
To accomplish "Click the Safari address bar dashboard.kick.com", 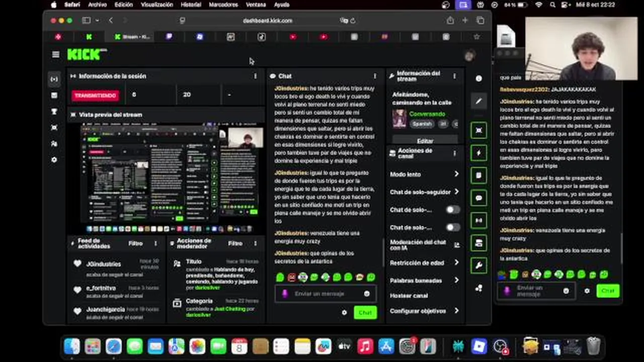I will pyautogui.click(x=267, y=21).
